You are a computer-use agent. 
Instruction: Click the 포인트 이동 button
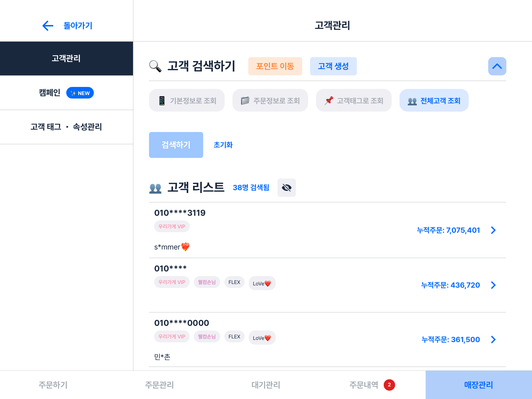(275, 66)
